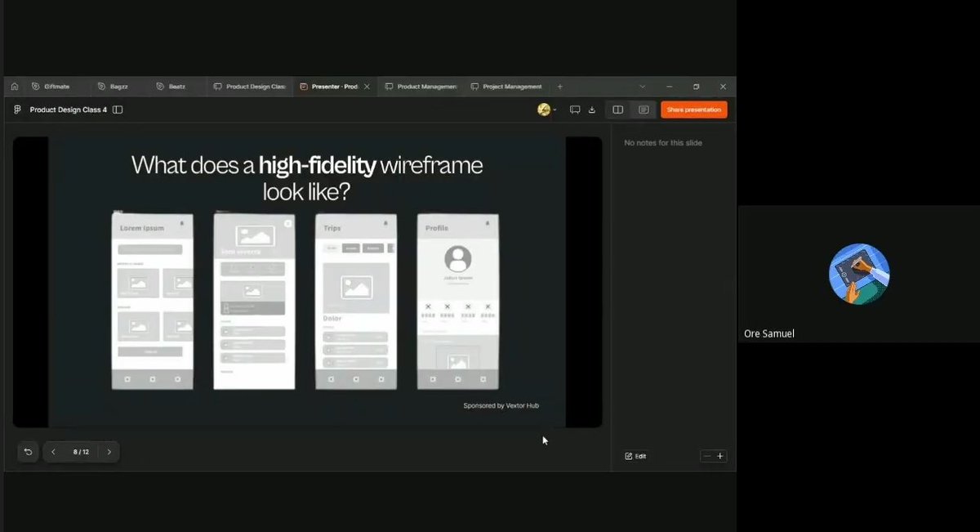
Task: Select the speaker notes view icon
Action: click(x=644, y=109)
